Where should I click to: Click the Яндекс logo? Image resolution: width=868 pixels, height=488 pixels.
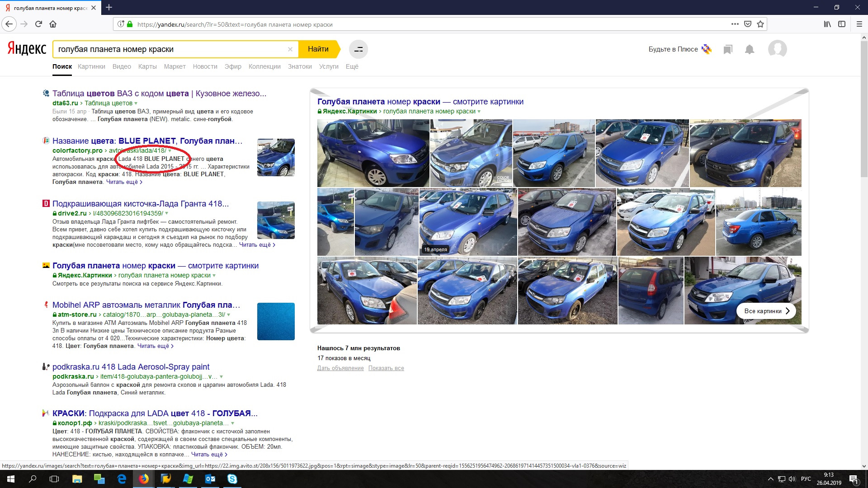pyautogui.click(x=27, y=49)
